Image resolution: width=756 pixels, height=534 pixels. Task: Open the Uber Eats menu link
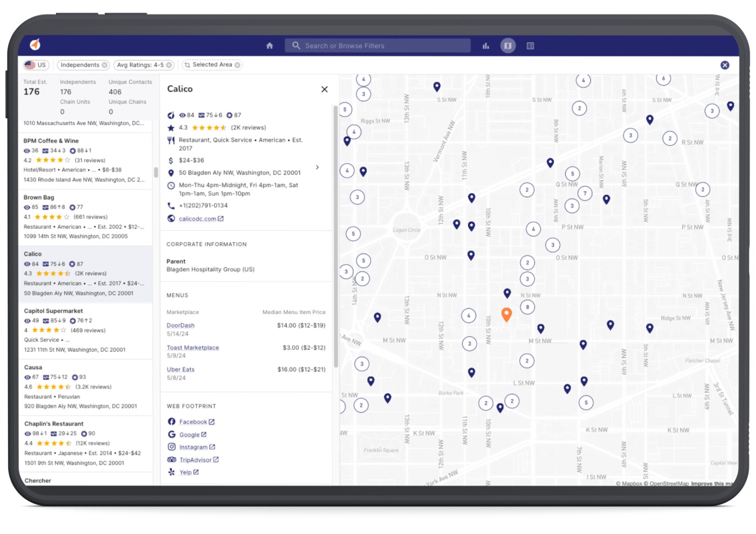click(180, 369)
